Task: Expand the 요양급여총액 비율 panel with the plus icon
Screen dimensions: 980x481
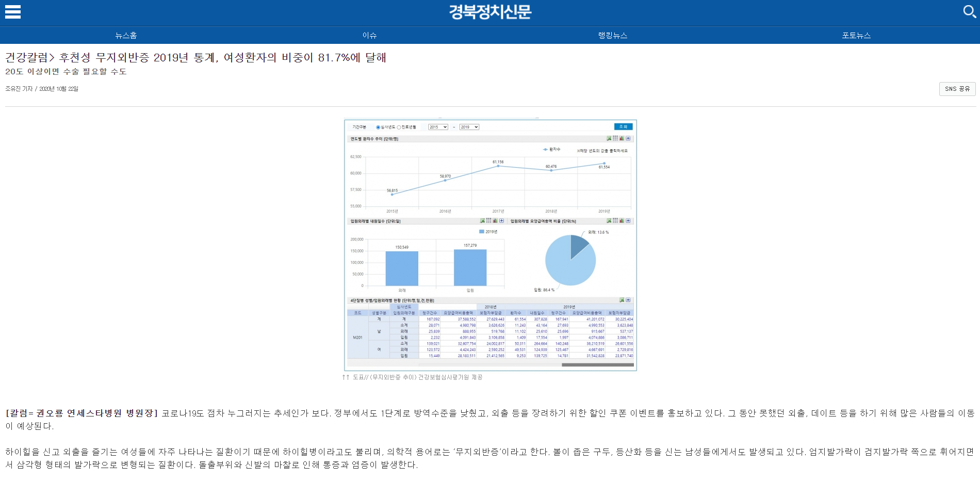Action: 628,220
